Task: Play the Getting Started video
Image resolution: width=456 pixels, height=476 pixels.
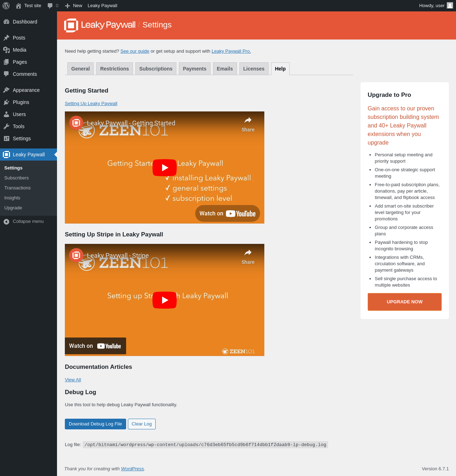Action: (x=165, y=168)
